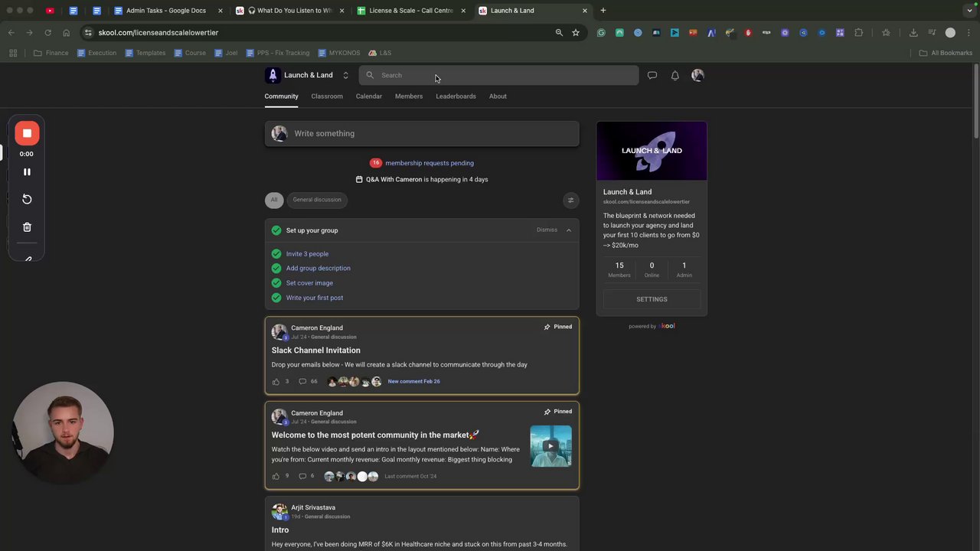The height and width of the screenshot is (551, 980).
Task: Click inside the Skool search field
Action: click(498, 75)
